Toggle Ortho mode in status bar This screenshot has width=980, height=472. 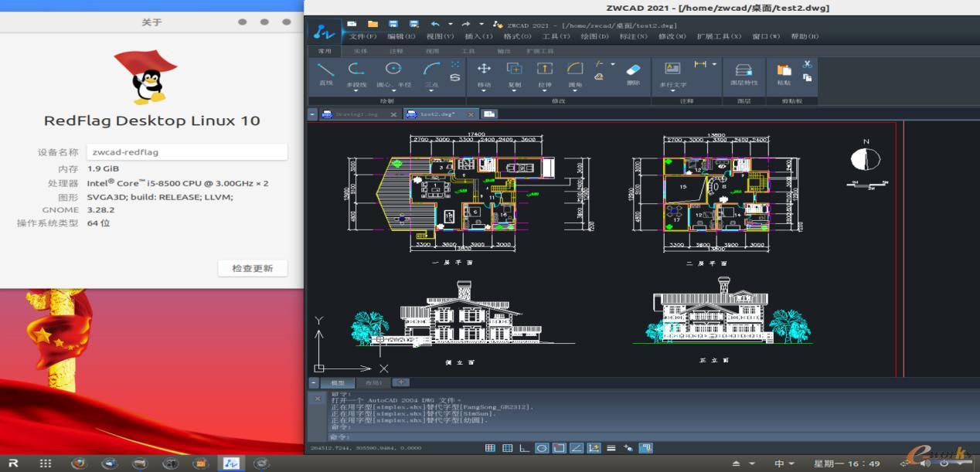click(x=525, y=447)
